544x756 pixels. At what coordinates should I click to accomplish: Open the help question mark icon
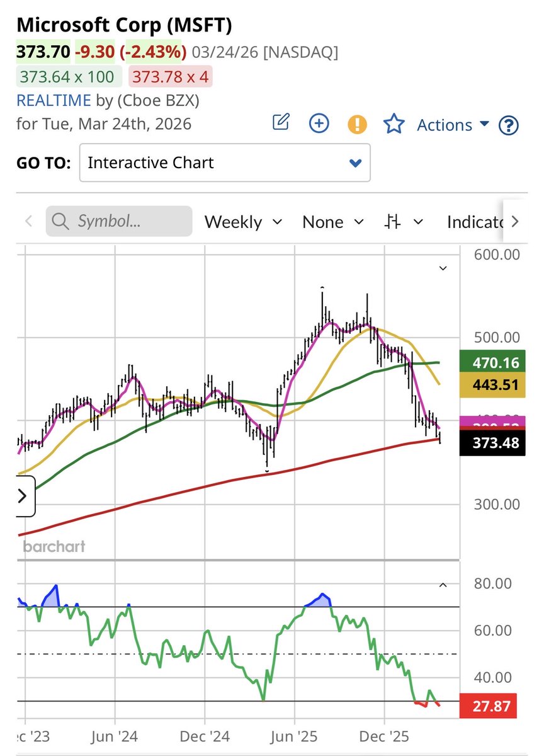tap(508, 125)
